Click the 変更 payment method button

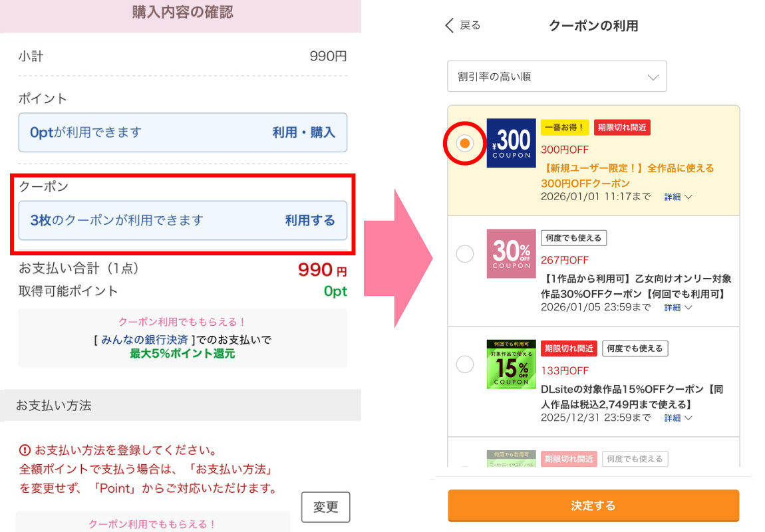coord(325,507)
